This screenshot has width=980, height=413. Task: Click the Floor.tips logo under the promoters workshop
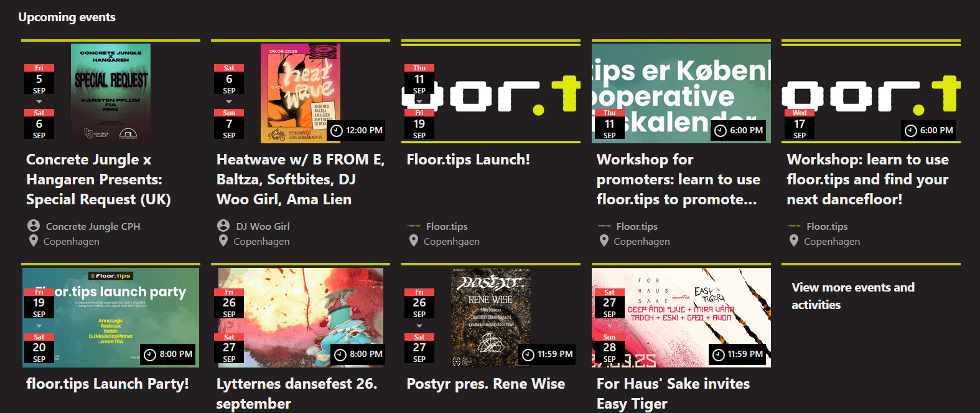tap(604, 226)
